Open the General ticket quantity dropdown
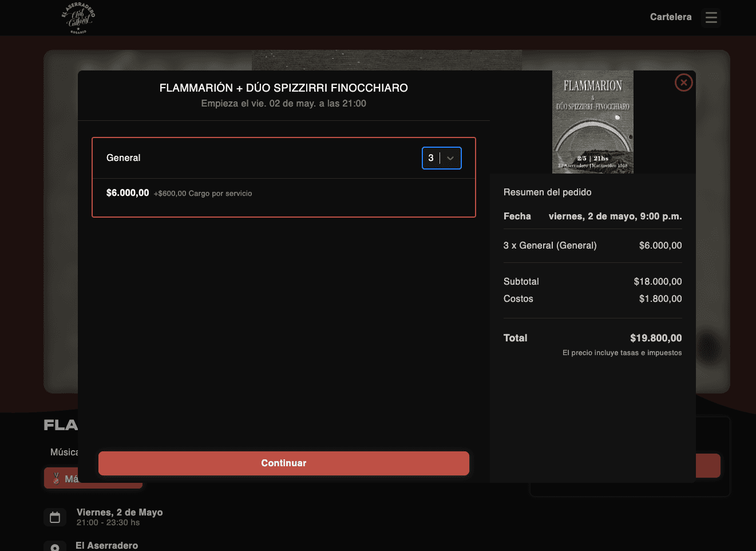756x551 pixels. point(441,158)
